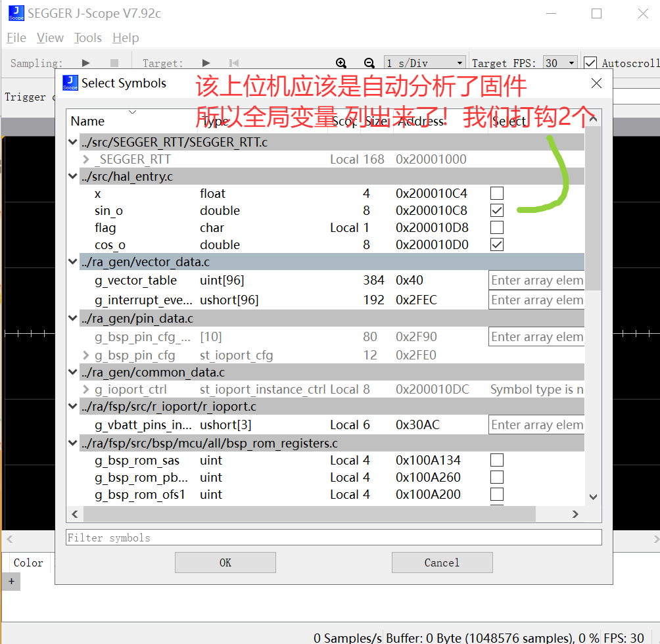Open the s/Div time scale dropdown
The image size is (660, 644).
pyautogui.click(x=425, y=63)
